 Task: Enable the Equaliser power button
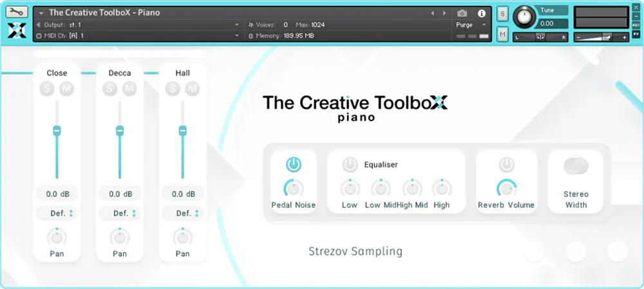(x=350, y=165)
